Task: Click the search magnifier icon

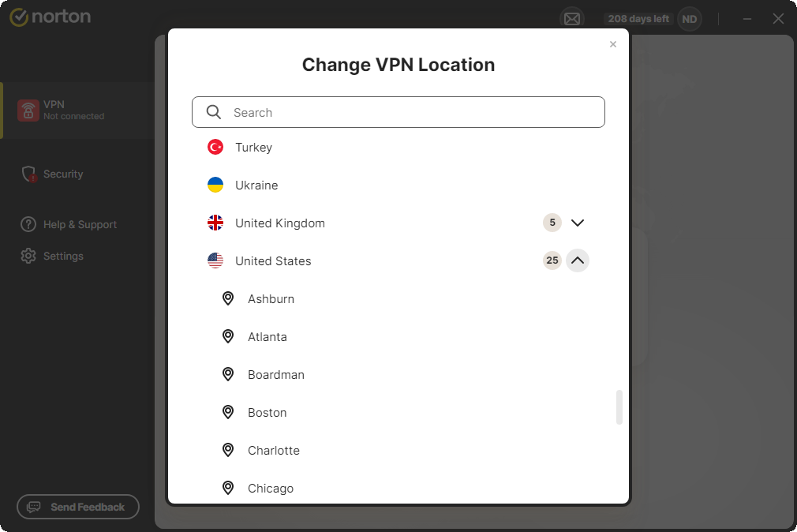Action: tap(214, 113)
